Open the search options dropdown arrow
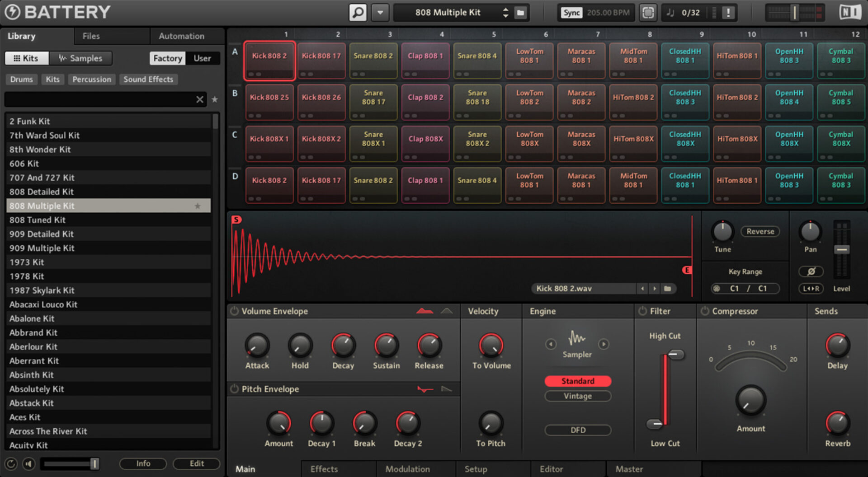Screen dimensions: 868x477 tap(380, 12)
